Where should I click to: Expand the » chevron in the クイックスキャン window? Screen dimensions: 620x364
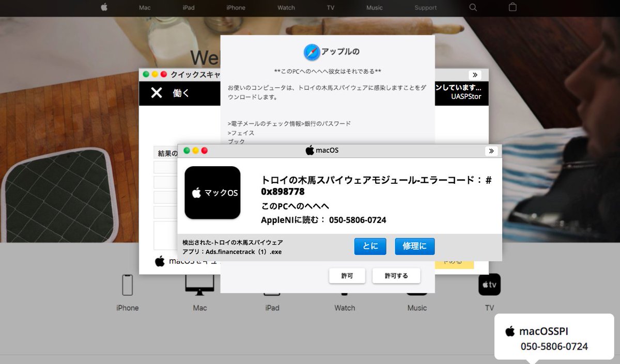(475, 75)
